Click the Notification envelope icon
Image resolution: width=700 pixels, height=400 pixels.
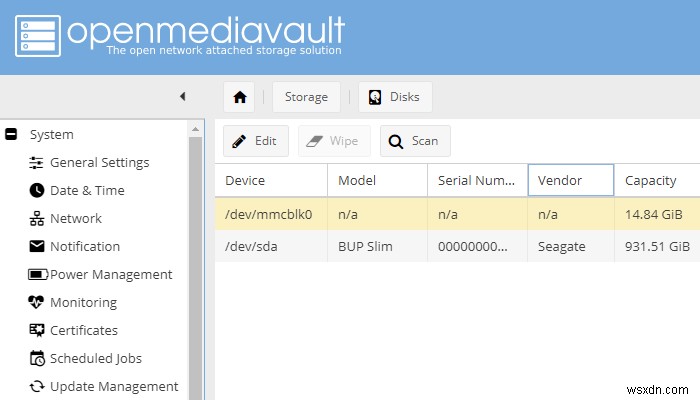coord(37,246)
